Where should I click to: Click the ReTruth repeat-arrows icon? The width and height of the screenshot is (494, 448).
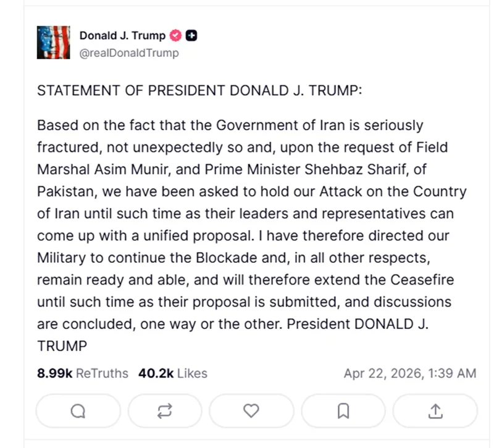tap(165, 411)
